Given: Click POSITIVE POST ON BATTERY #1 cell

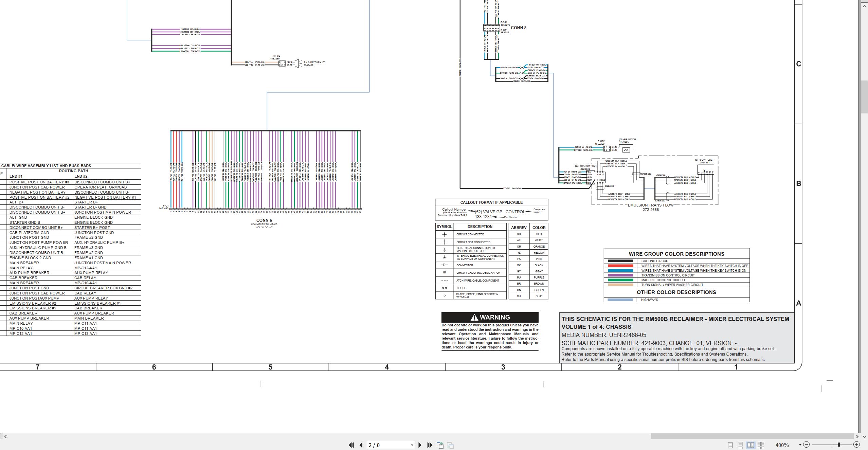Looking at the screenshot, I should (x=39, y=182).
